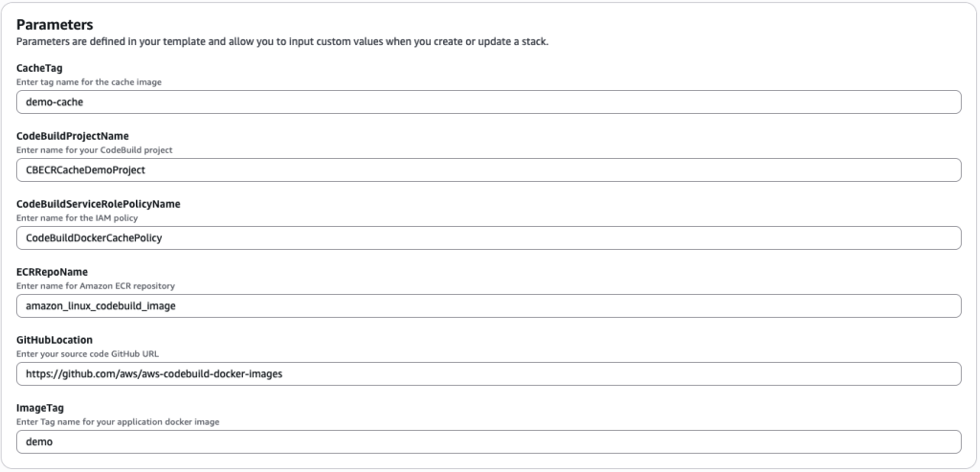The width and height of the screenshot is (980, 472).
Task: Click the hint 'Enter your source code GitHub URL'
Action: [x=89, y=354]
